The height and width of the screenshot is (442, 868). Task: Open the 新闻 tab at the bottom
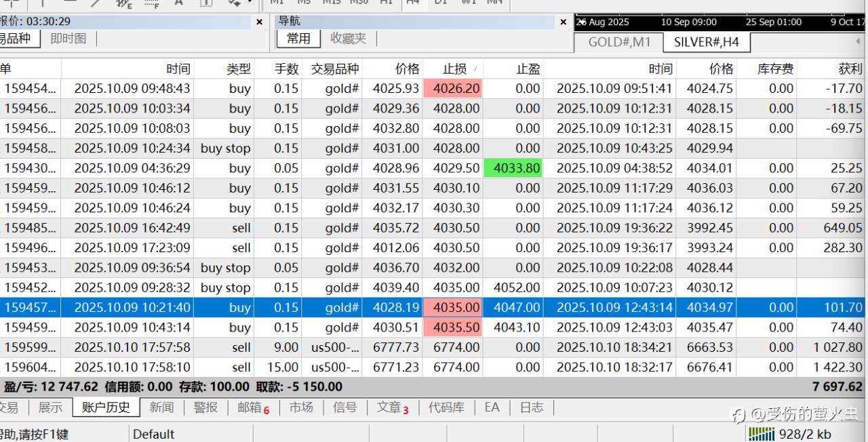pos(163,407)
